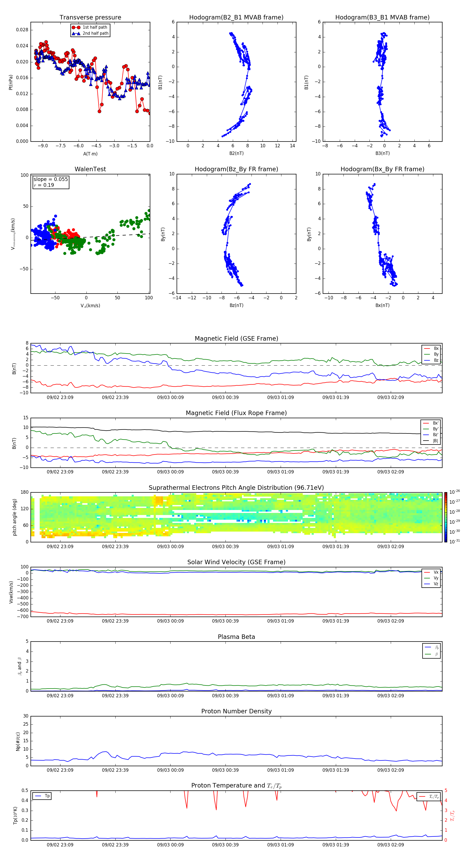This screenshot has width=473, height=868.
Task: Click "Bx'" legend entry in Flux Rope frame
Action: [x=431, y=423]
